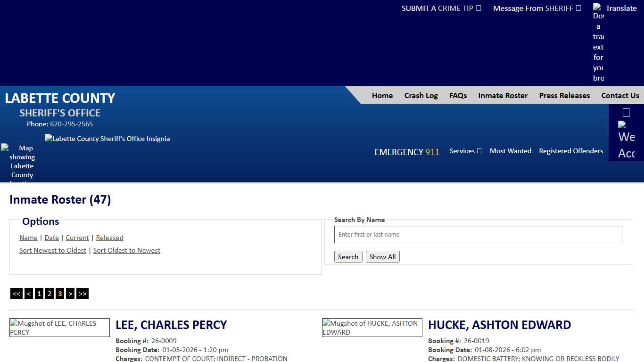The image size is (644, 362).
Task: Click the Labette County Sheriff's Office insignia
Action: (107, 139)
